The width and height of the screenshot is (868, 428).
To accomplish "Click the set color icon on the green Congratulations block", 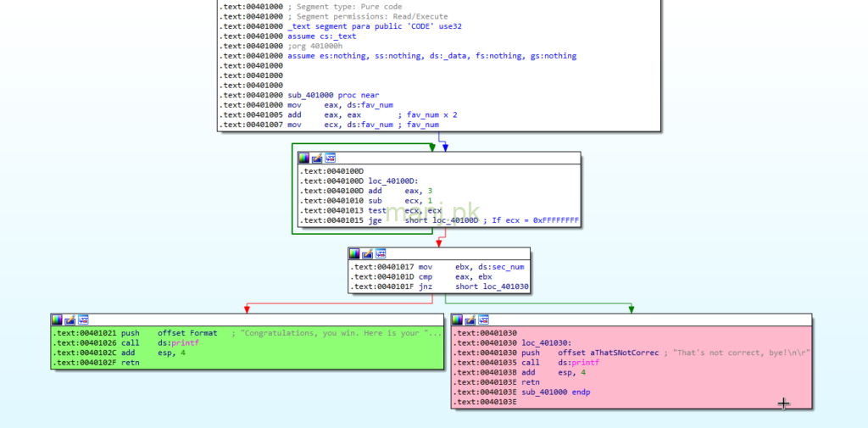I will (x=57, y=320).
